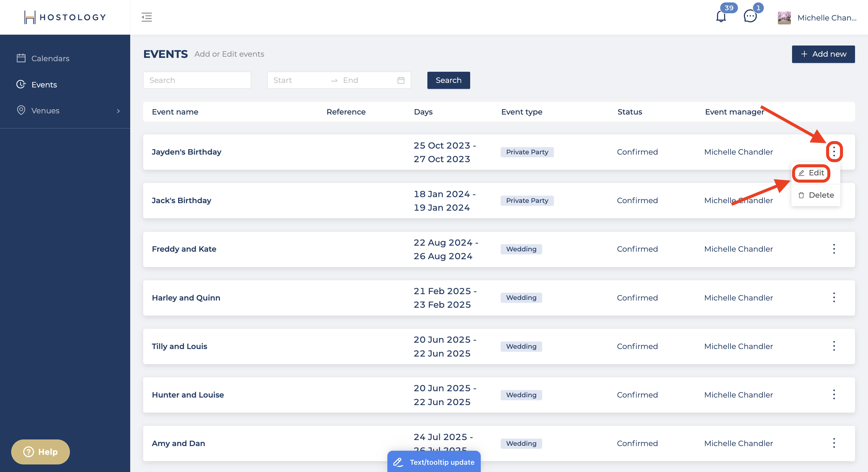This screenshot has height=472, width=868.
Task: Open chat messages icon with 1 badge
Action: pyautogui.click(x=750, y=16)
